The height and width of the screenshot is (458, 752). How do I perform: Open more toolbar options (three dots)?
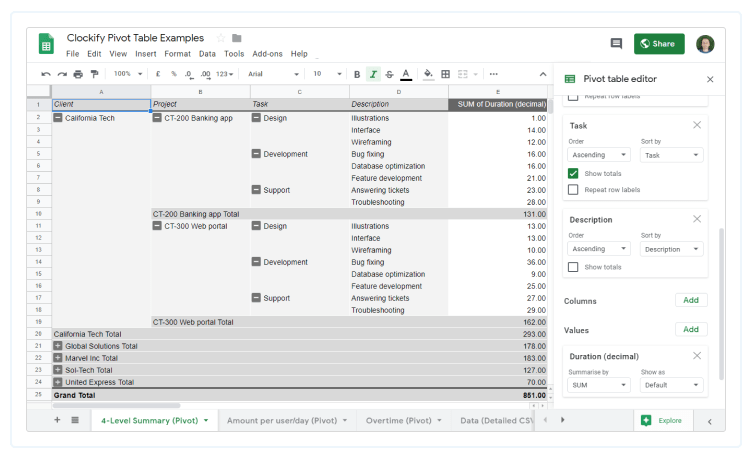click(x=494, y=74)
